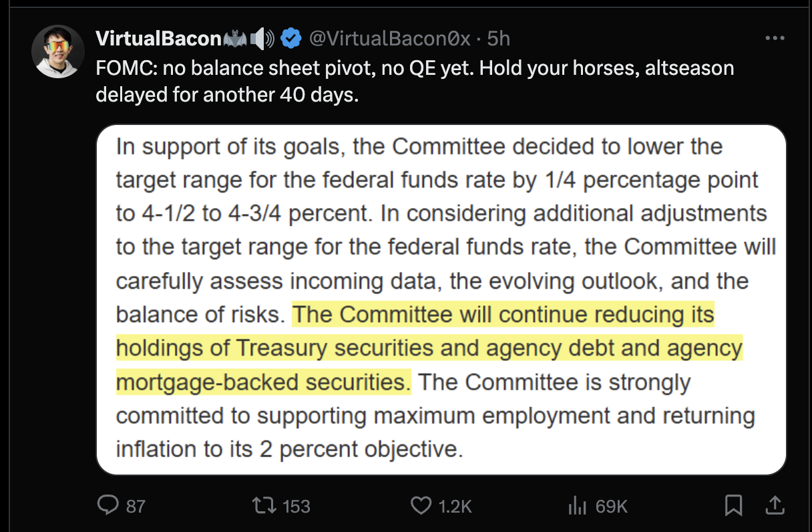Screen dimensions: 812x532
Task: Click the bat emoji after the display name
Action: (236, 39)
